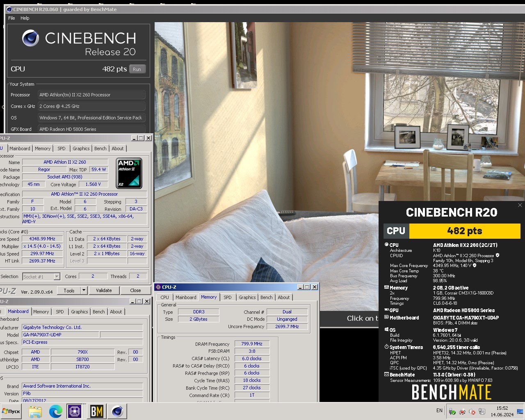
Task: Select Graphics tab in the CPU-Z processor window
Action: [81, 148]
